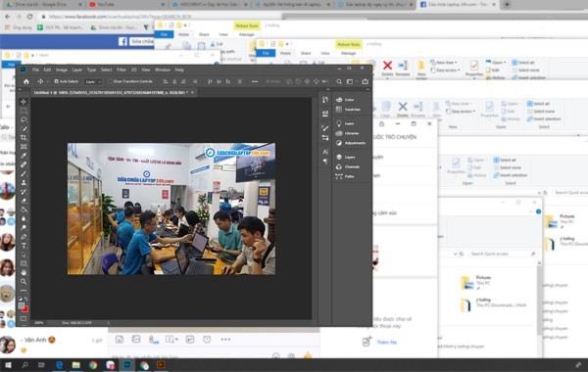588x372 pixels.
Task: Open the collapsed Paragraph panel icon
Action: 324,162
